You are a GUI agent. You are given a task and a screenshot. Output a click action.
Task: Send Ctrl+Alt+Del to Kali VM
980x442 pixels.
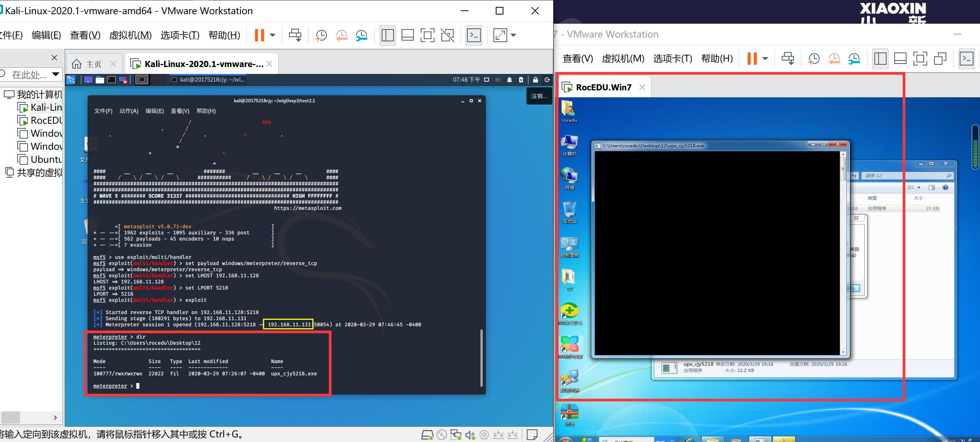[x=295, y=35]
